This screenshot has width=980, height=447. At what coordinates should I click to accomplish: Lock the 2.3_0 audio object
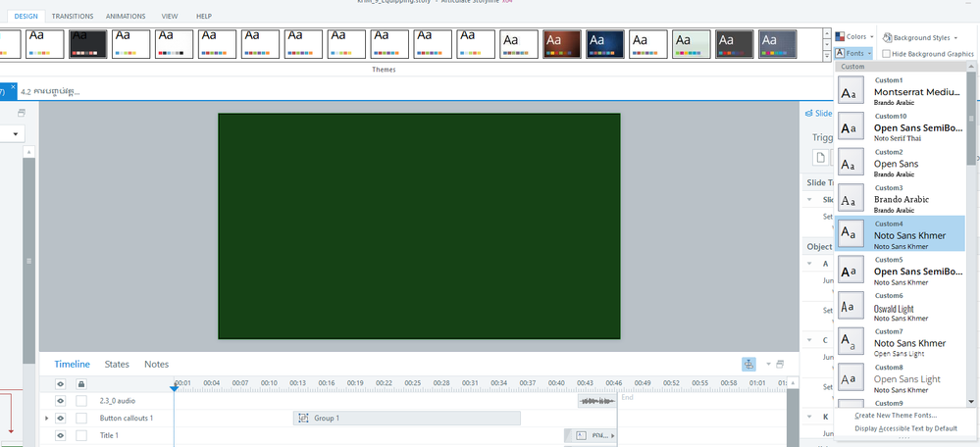pos(81,401)
